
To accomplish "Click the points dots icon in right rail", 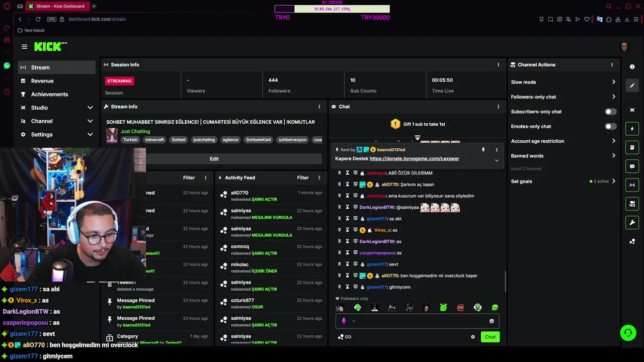I will 632,241.
